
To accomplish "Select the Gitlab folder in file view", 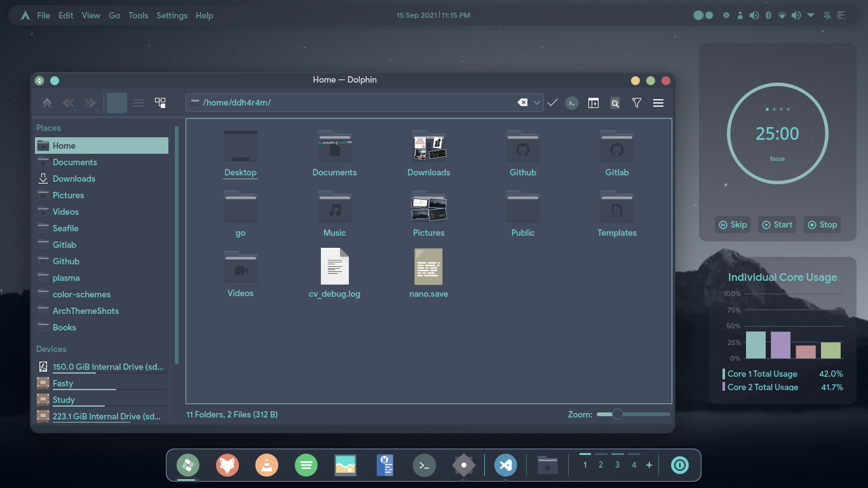I will [617, 147].
